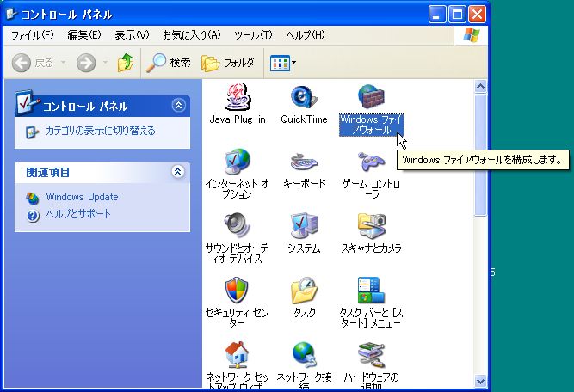Click カテゴリの表示に切り替える link
Image resolution: width=574 pixels, height=392 pixels.
click(x=101, y=131)
